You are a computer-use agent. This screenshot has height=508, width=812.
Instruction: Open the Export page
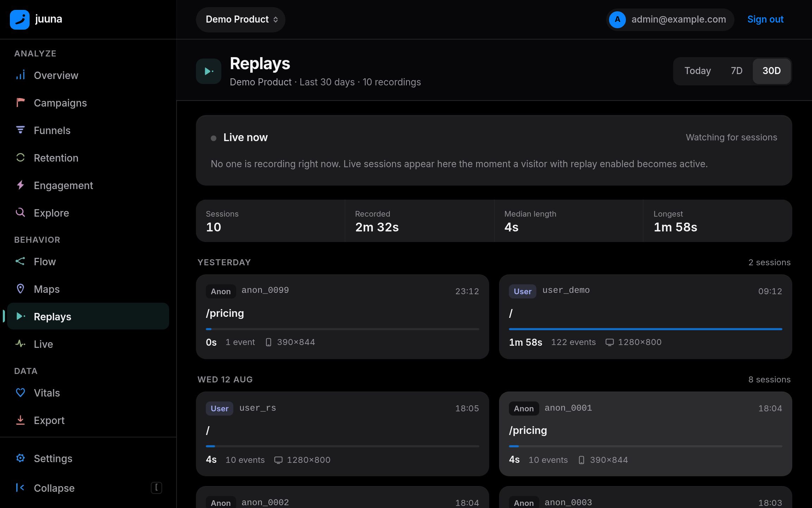click(88, 420)
